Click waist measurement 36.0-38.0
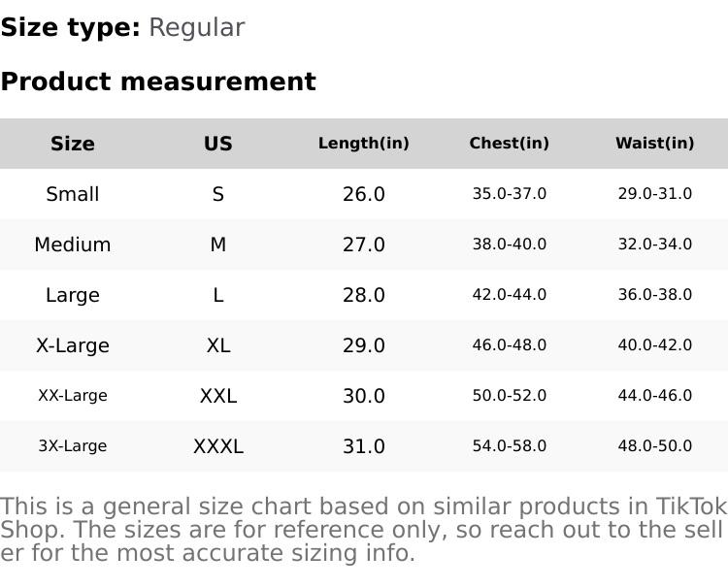This screenshot has width=728, height=588. tap(655, 295)
